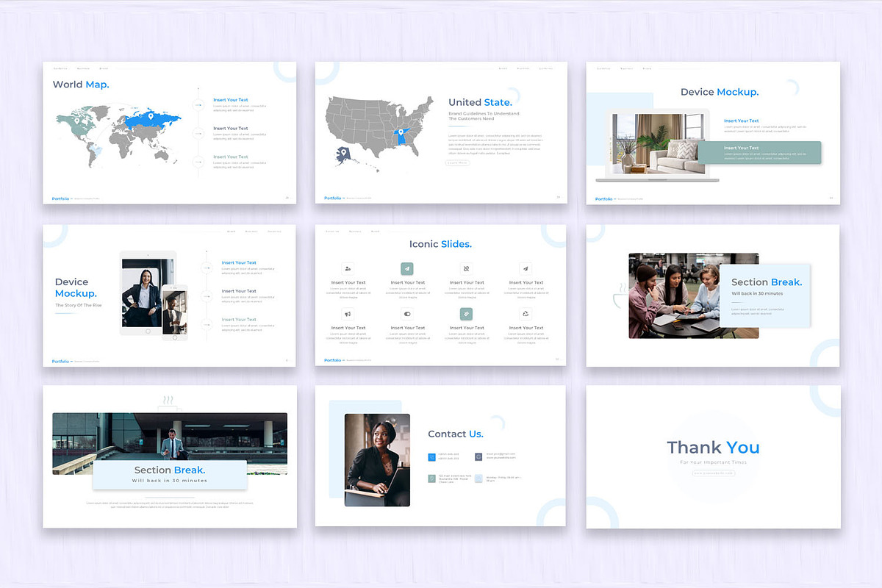882x588 pixels.
Task: Click the Thank You heading
Action: pyautogui.click(x=713, y=448)
